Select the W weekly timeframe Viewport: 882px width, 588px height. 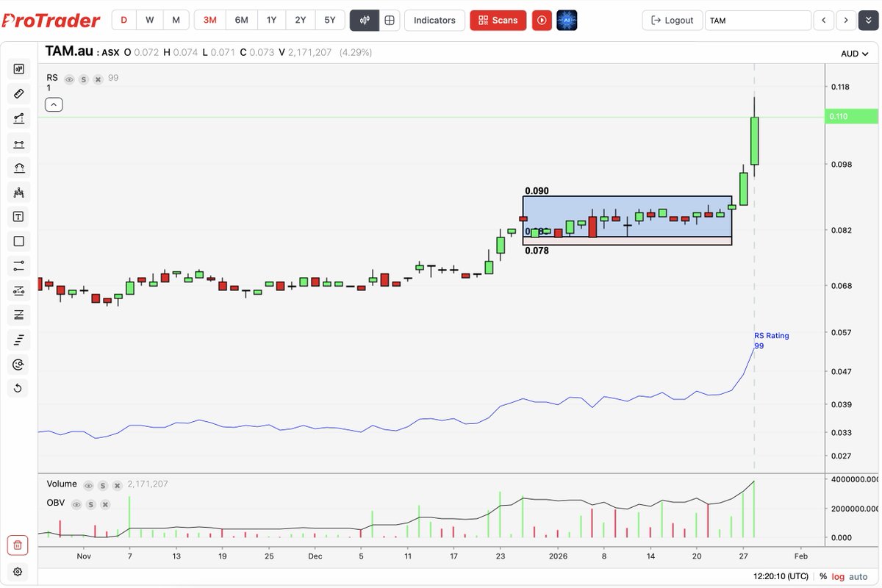pos(150,20)
